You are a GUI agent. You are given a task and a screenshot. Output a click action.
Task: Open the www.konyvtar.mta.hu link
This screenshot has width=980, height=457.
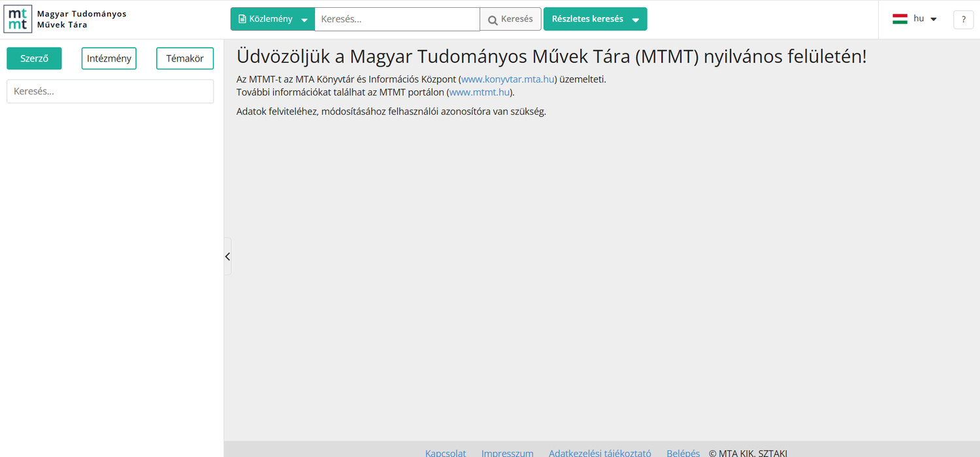click(x=508, y=79)
